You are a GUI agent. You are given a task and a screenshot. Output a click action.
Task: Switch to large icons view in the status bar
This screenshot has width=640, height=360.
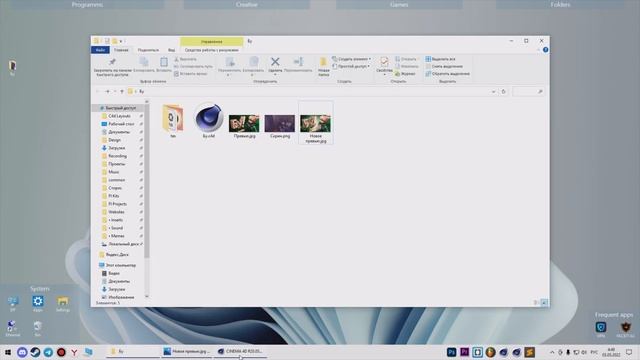pyautogui.click(x=544, y=302)
